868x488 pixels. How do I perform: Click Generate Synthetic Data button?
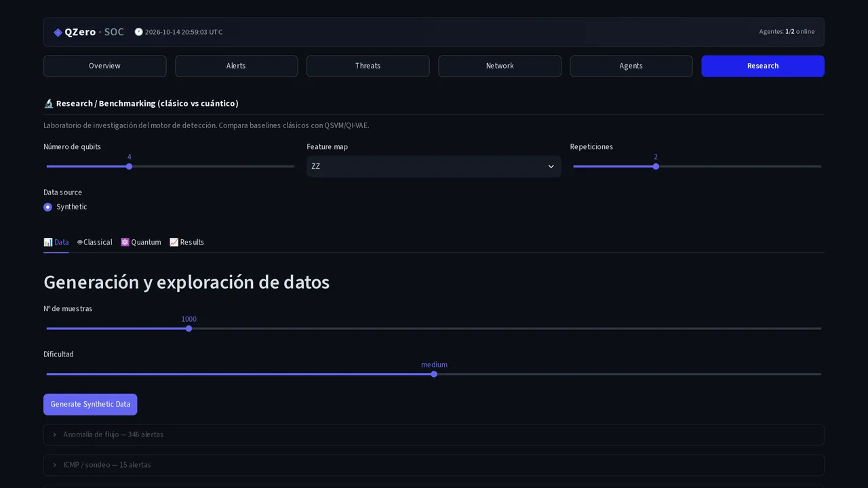click(90, 405)
